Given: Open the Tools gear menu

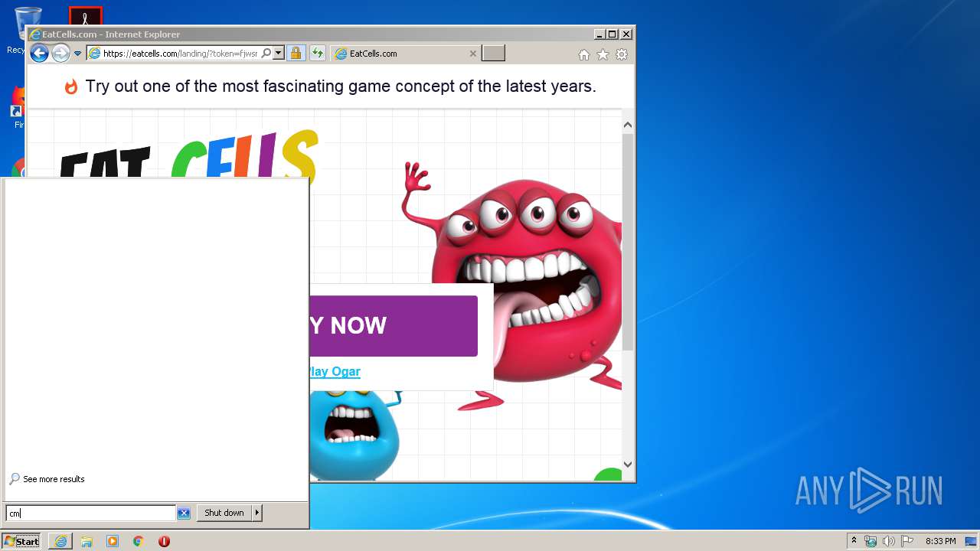Looking at the screenshot, I should [x=622, y=54].
